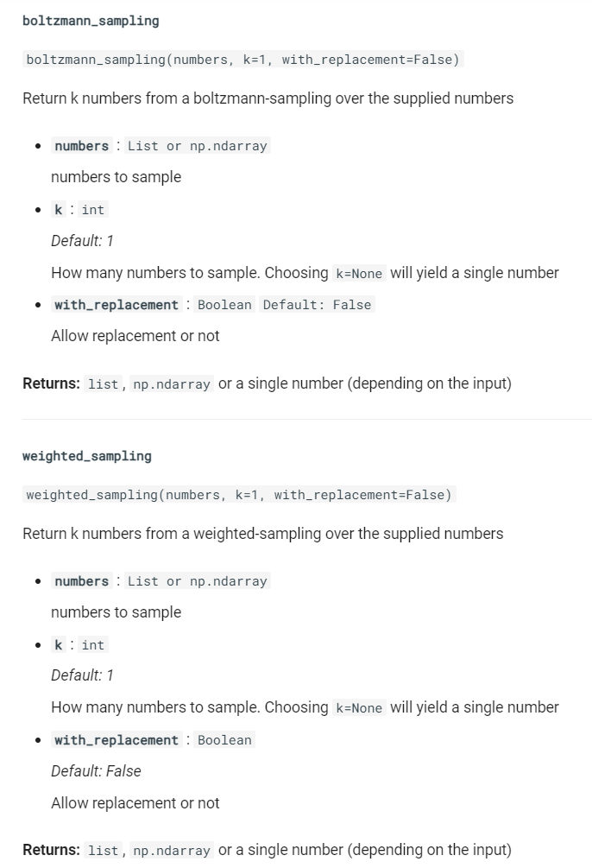This screenshot has width=592, height=868.
Task: Click the boltzmann_sampling section heading
Action: coord(91,21)
